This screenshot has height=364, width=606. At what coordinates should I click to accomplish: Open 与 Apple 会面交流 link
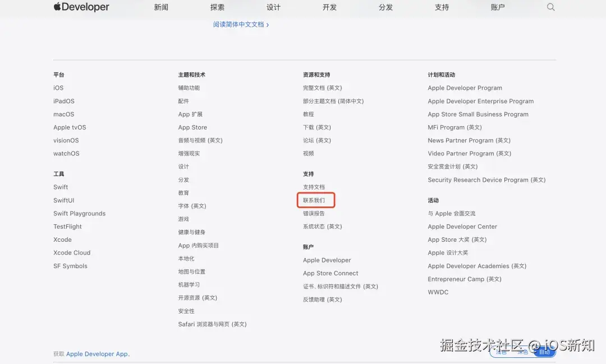click(451, 213)
